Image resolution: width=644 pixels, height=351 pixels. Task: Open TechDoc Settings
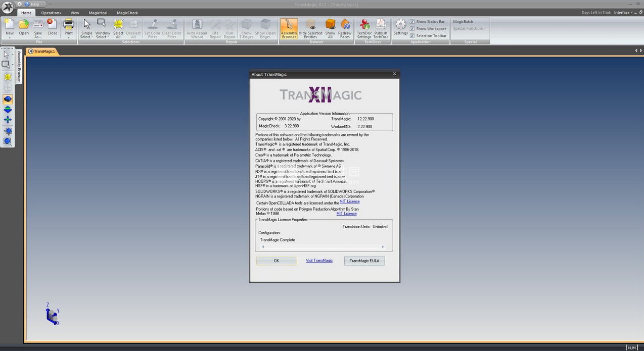[x=364, y=28]
